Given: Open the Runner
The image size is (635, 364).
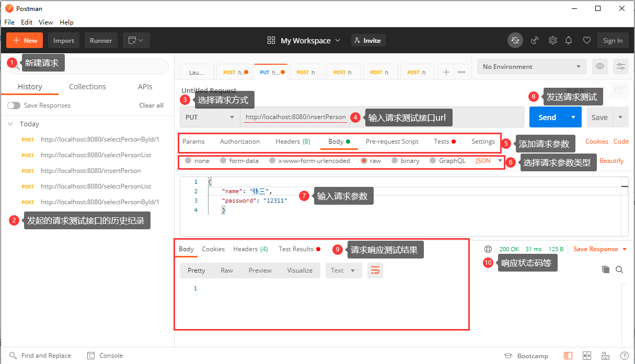Looking at the screenshot, I should click(x=101, y=40).
